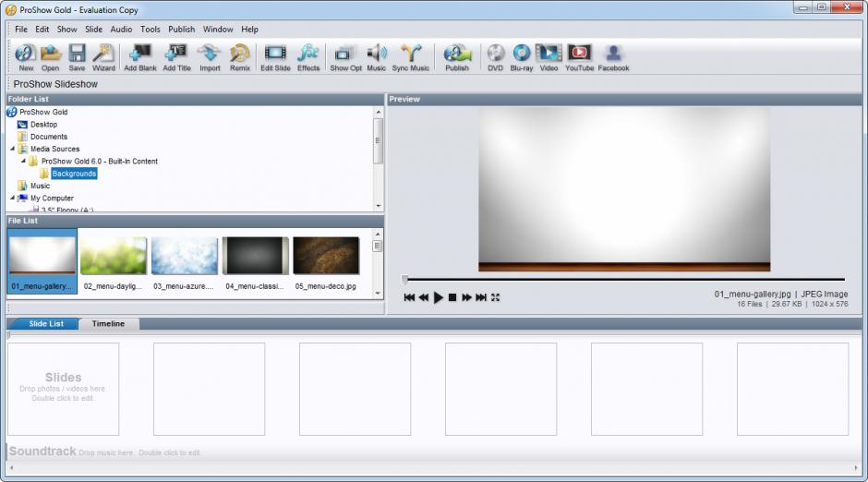The image size is (868, 482).
Task: Click the Soundtrack bar
Action: (x=432, y=452)
